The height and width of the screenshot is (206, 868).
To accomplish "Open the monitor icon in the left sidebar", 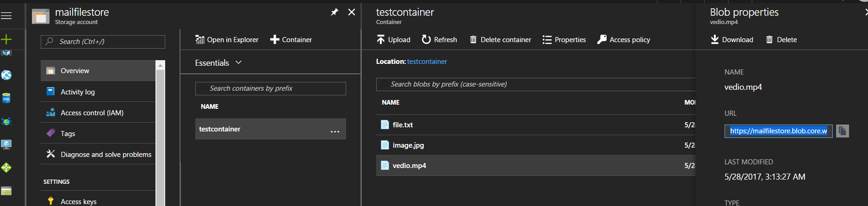I will click(6, 144).
